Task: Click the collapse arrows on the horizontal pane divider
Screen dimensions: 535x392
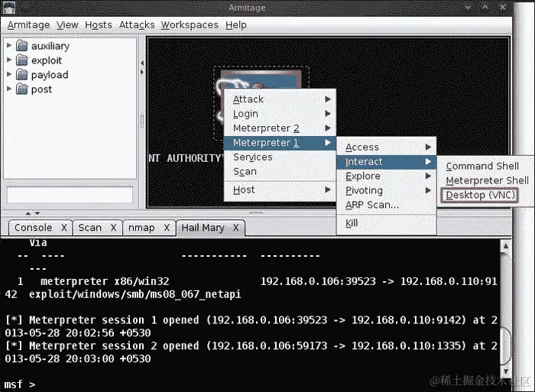Action: tap(33, 213)
